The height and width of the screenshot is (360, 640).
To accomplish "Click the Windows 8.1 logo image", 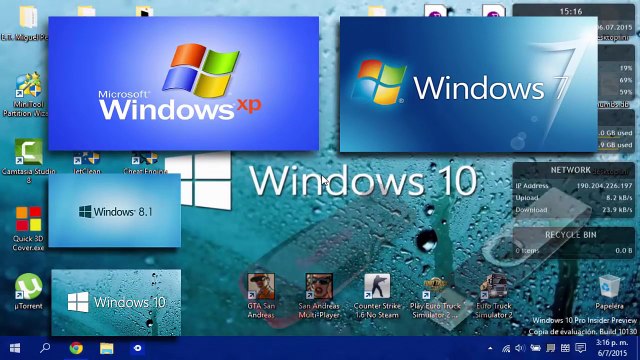I will tap(115, 211).
